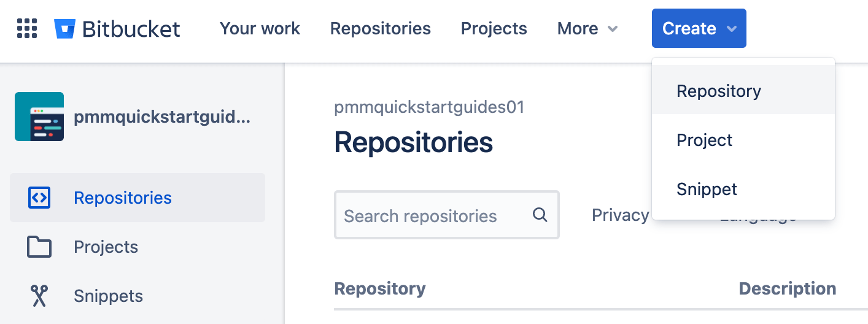Open Projects in the top navigation bar
This screenshot has width=868, height=324.
[x=494, y=28]
